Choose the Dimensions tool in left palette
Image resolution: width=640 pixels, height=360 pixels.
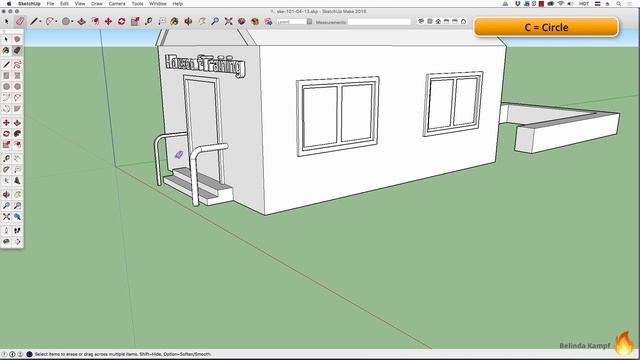[x=17, y=158]
